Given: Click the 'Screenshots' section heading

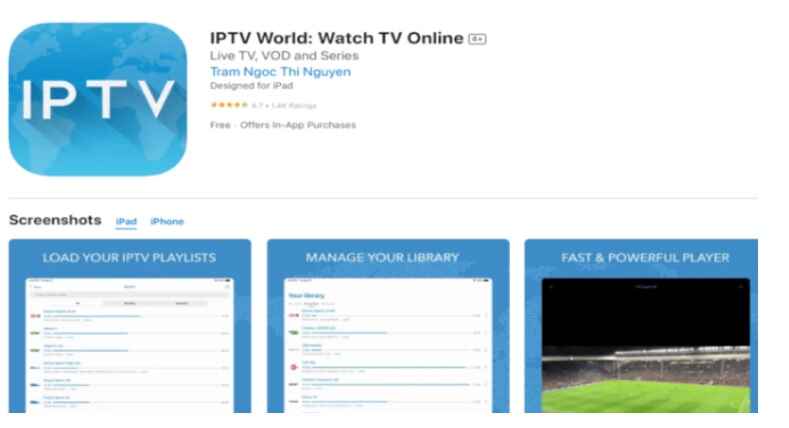Looking at the screenshot, I should 55,220.
